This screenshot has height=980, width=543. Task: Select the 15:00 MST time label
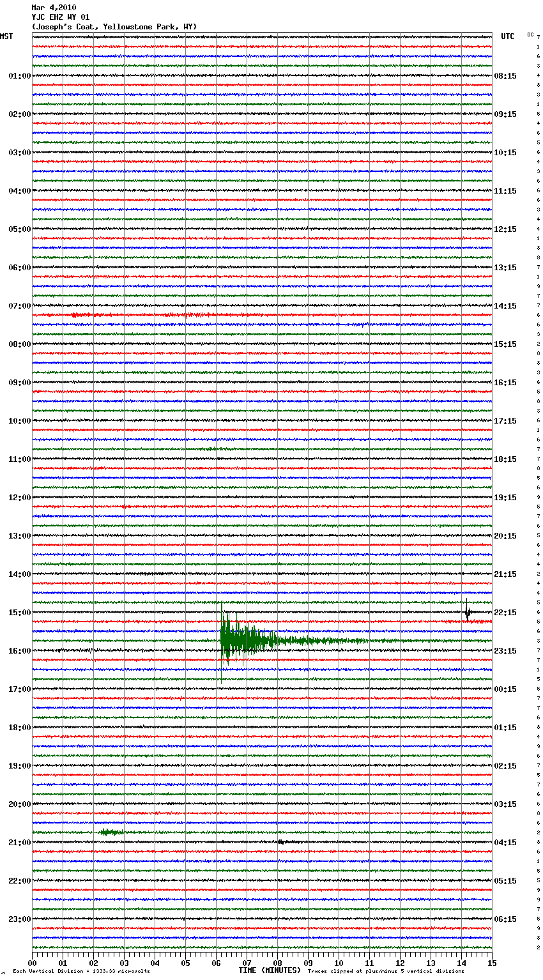pyautogui.click(x=20, y=613)
